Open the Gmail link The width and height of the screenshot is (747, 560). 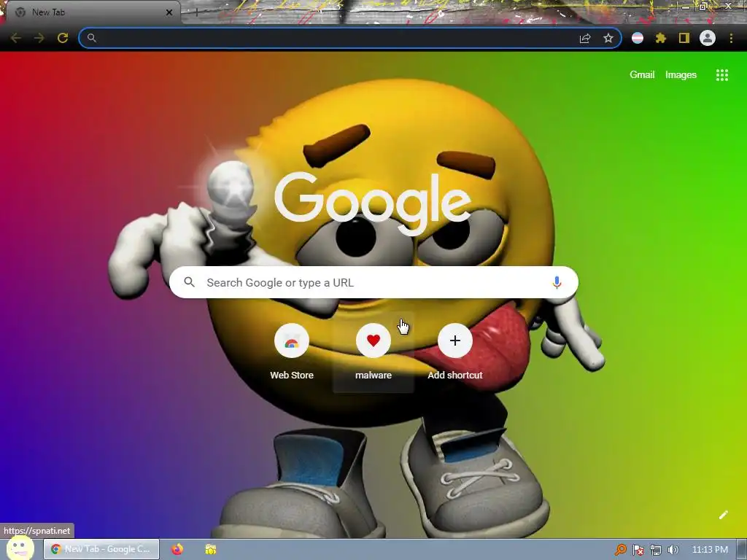coord(642,75)
